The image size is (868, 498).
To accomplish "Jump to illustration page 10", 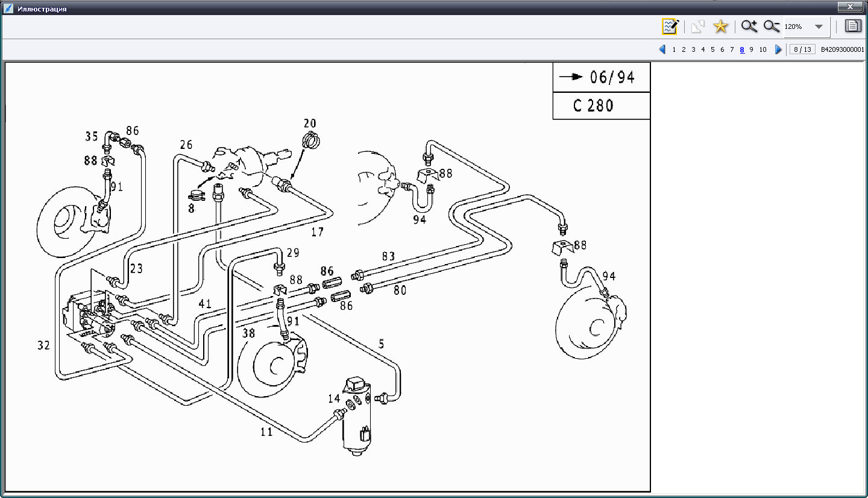I will point(763,50).
